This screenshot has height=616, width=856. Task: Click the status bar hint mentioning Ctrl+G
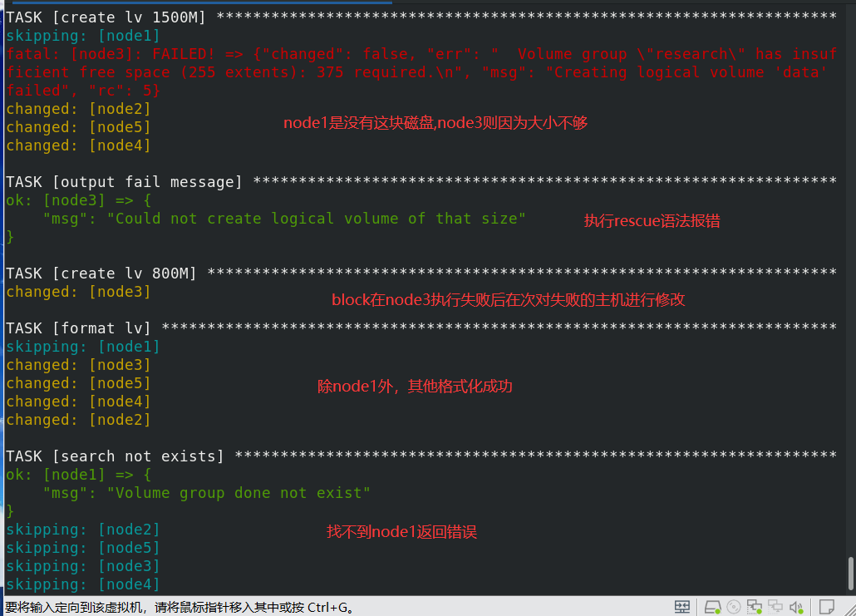click(x=180, y=607)
